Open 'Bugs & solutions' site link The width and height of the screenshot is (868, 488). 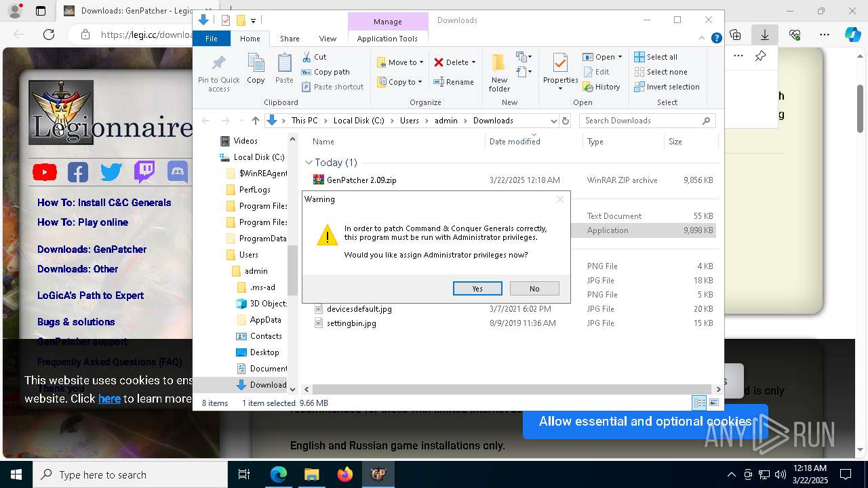76,322
